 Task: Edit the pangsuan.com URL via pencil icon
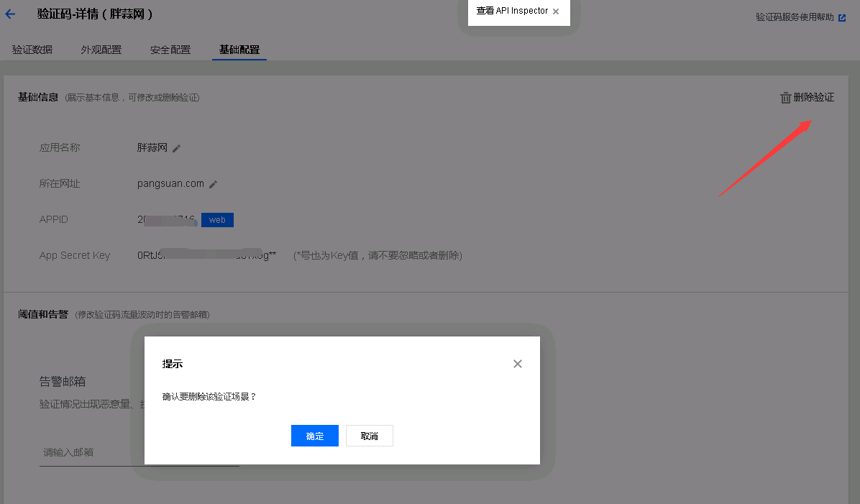213,184
